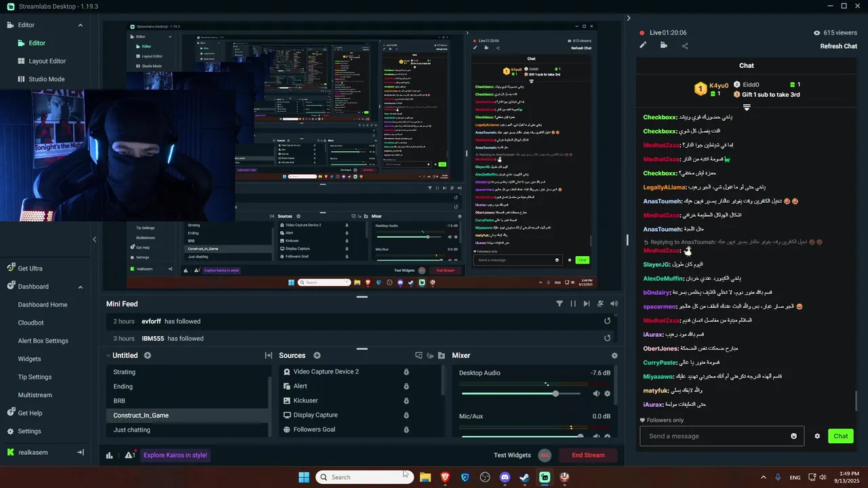Viewport: 868px width, 488px height.
Task: Open the Untitled scene collection dropdown
Action: (122, 355)
